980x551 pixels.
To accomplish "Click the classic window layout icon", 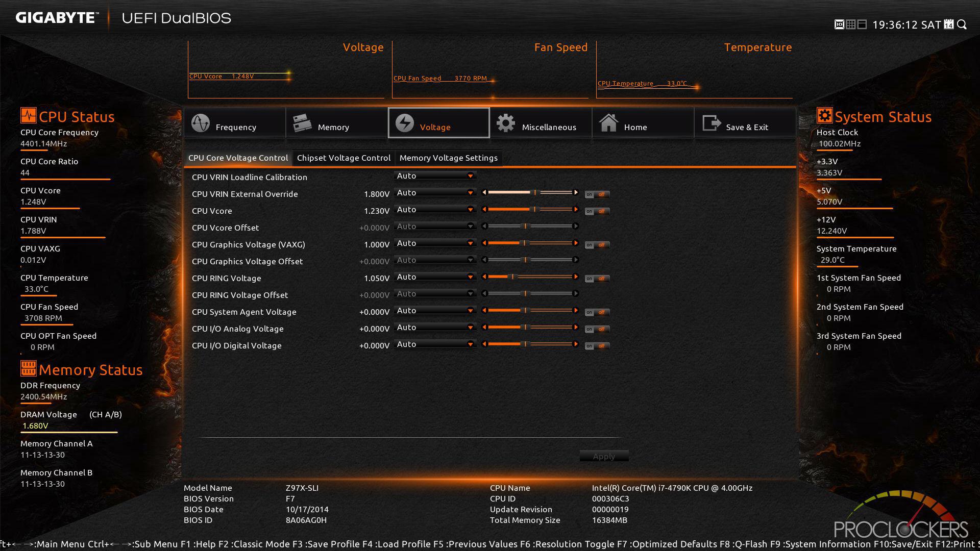I will [862, 24].
